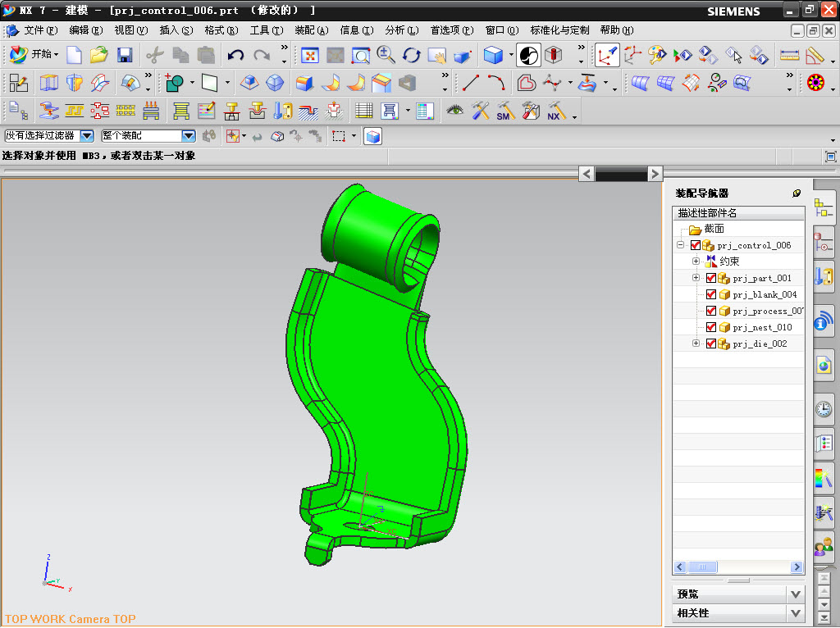Select the prj_nest_010 tree row
Image resolution: width=840 pixels, height=628 pixels.
point(738,327)
